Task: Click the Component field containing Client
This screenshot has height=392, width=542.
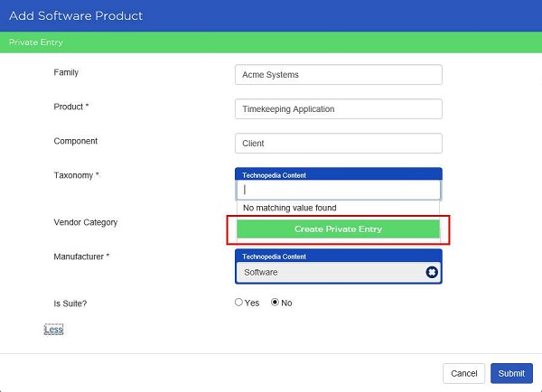Action: pyautogui.click(x=339, y=143)
